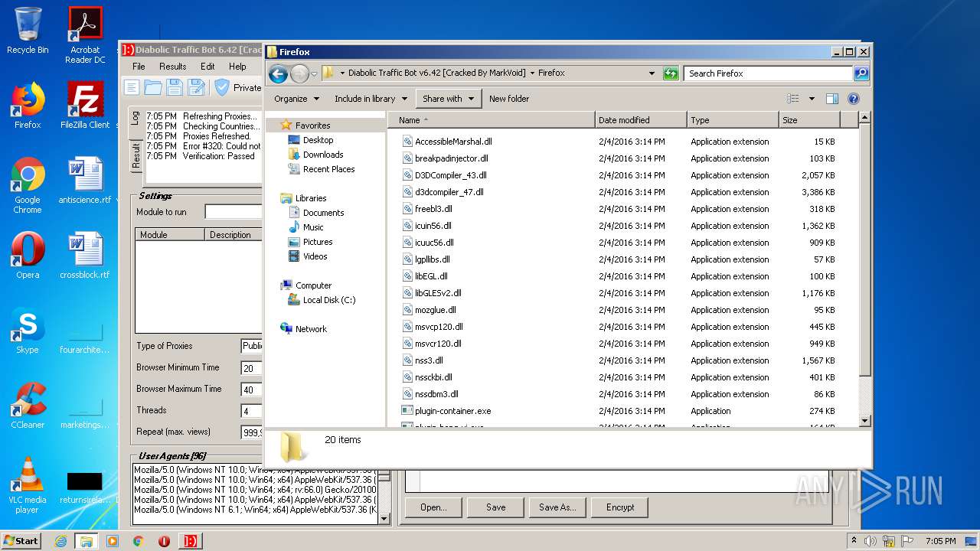Image resolution: width=980 pixels, height=551 pixels.
Task: Click the Explorer Forward arrow button
Action: (x=299, y=73)
